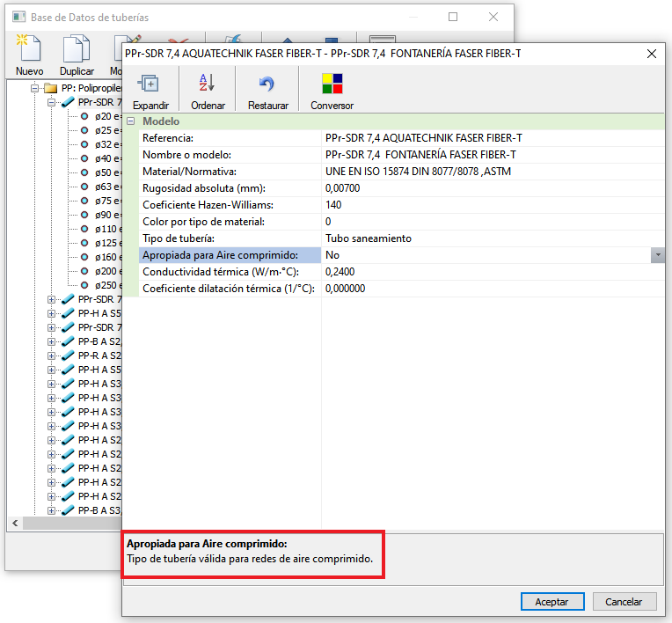This screenshot has width=672, height=623.
Task: Click the Color por tipo de material value
Action: point(493,222)
